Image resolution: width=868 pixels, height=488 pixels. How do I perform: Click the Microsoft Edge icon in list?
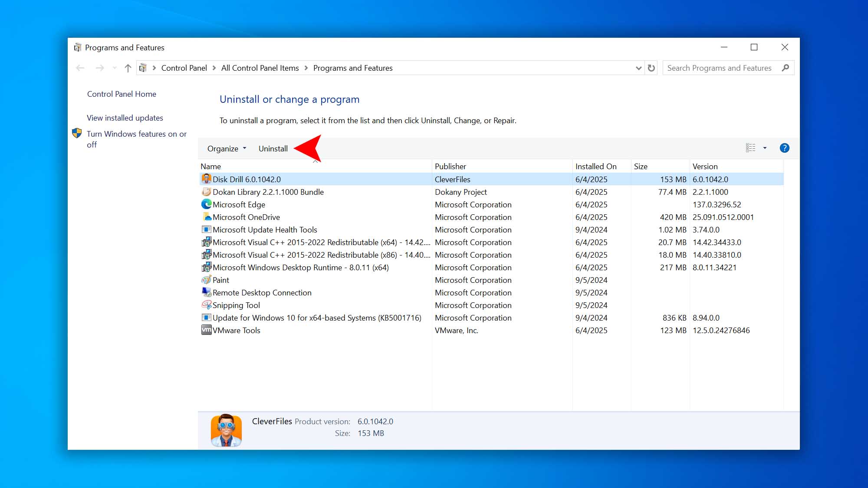coord(207,204)
